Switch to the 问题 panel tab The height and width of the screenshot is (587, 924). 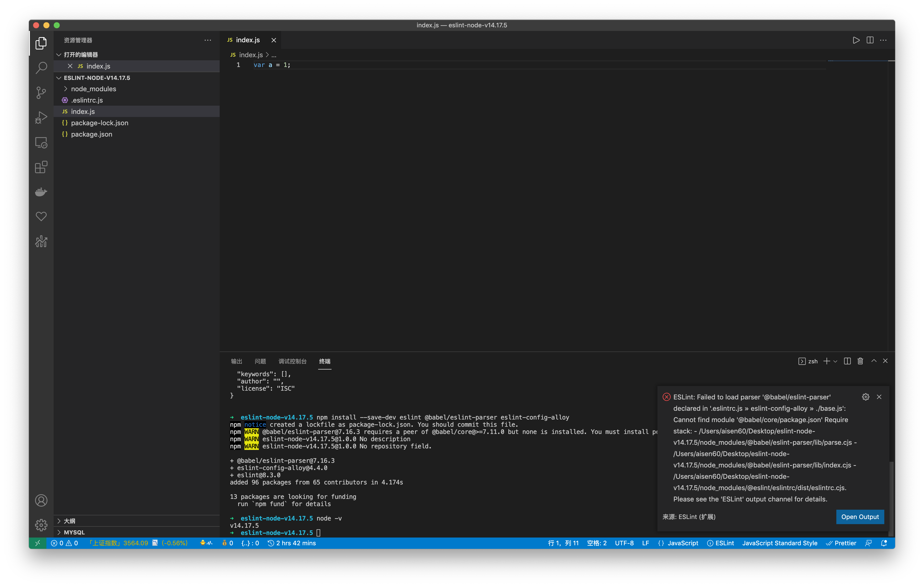[x=260, y=361]
